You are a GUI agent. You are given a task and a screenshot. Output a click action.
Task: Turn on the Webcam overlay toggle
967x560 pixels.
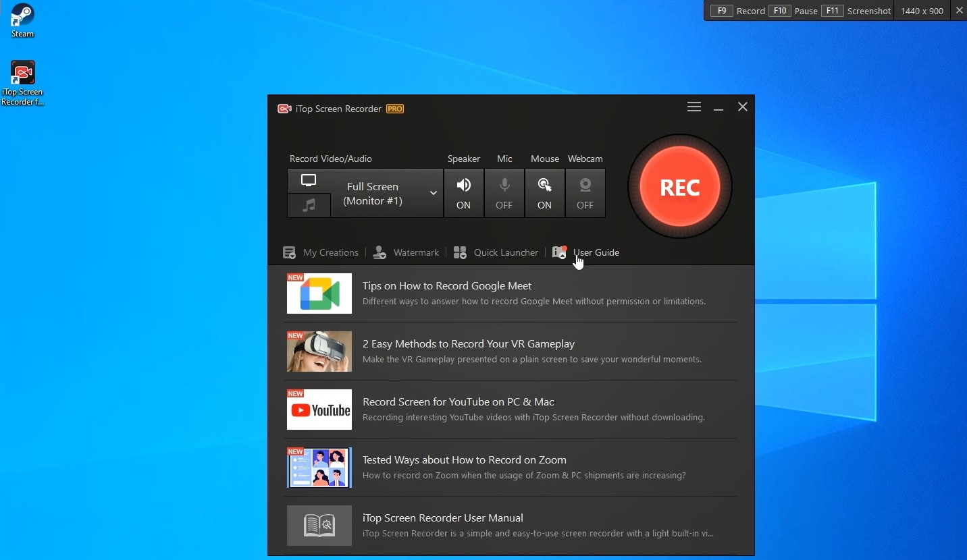coord(585,193)
